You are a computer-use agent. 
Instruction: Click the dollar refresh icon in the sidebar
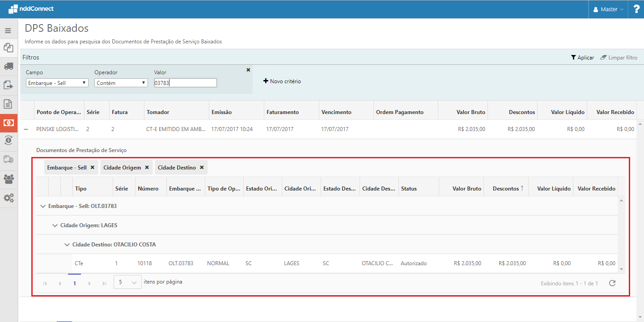click(x=8, y=140)
